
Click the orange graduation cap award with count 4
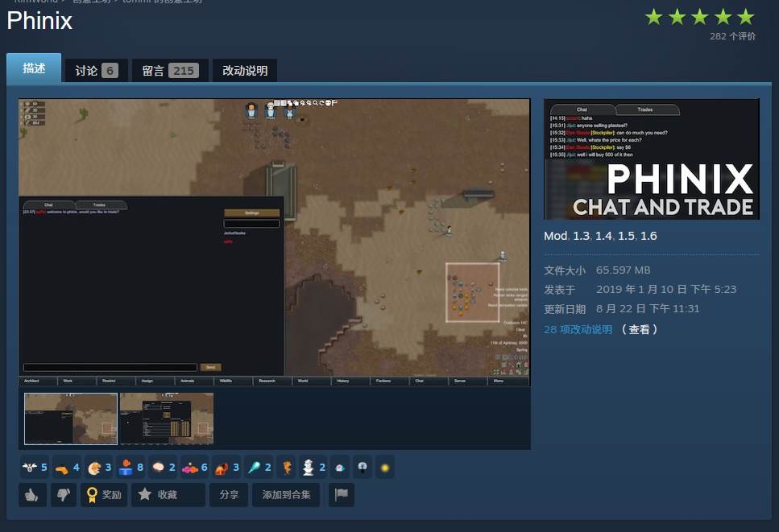(x=67, y=467)
